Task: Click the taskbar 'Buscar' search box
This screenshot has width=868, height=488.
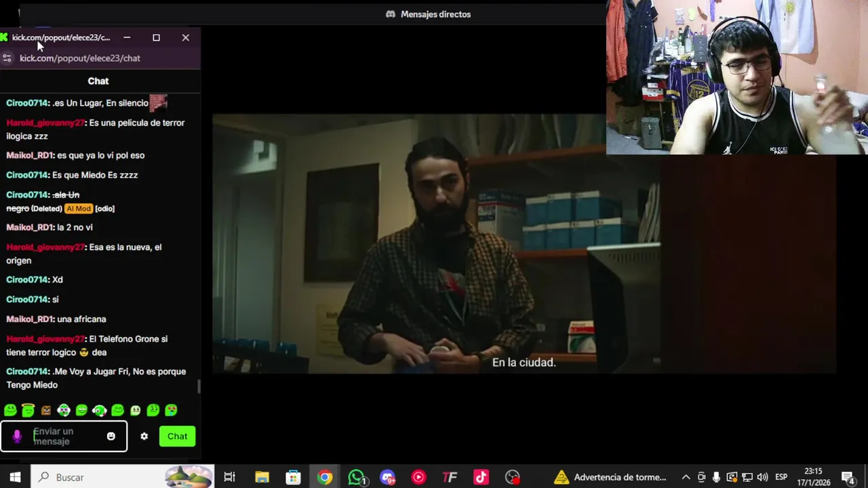Action: coord(122,477)
